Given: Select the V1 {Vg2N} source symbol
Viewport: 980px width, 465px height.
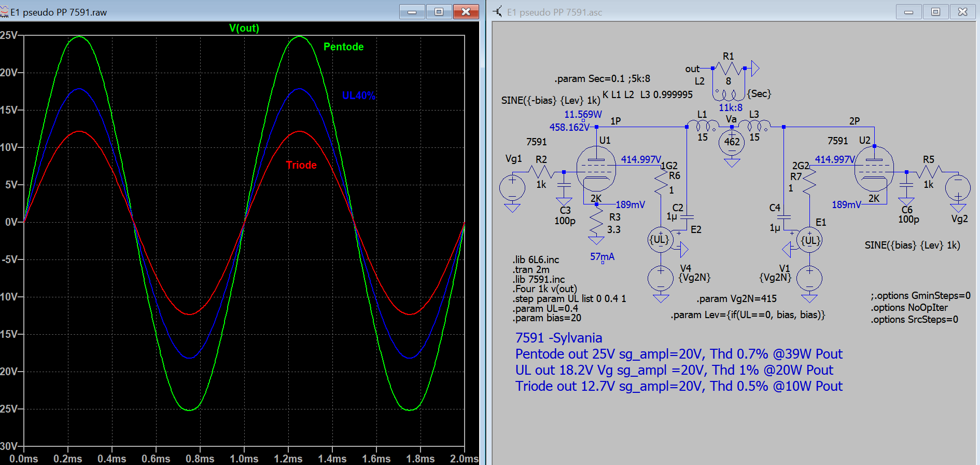Looking at the screenshot, I should pyautogui.click(x=809, y=278).
